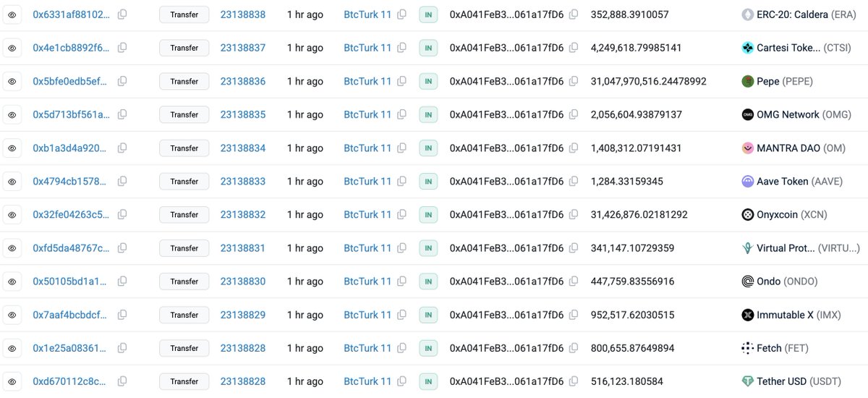Select amount 2,056,604.93879137

click(636, 114)
